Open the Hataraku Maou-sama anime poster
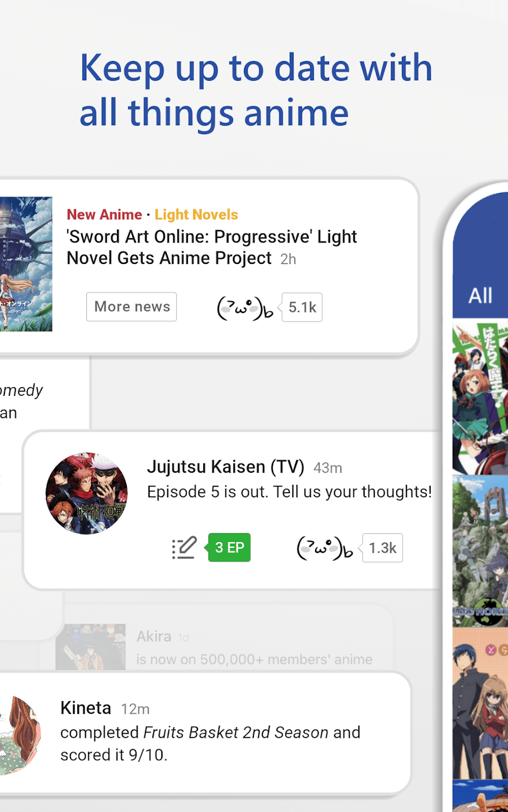 click(480, 398)
